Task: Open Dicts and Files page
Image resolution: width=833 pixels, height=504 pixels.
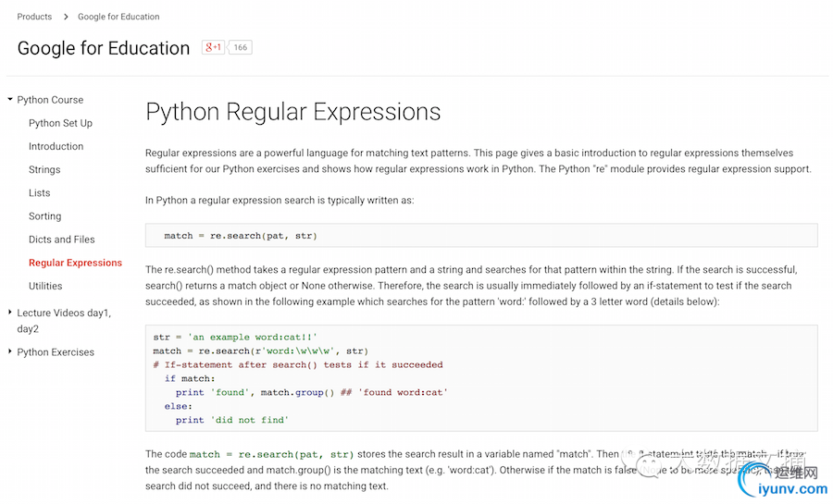Action: click(62, 240)
